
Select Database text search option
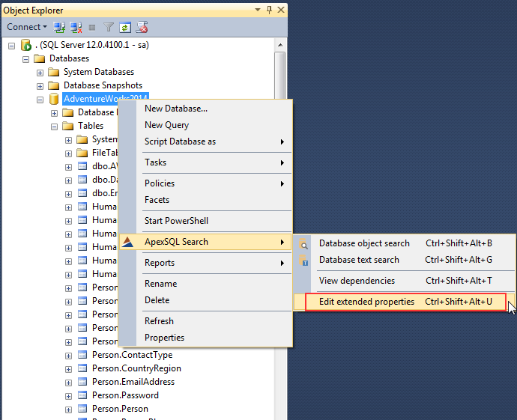coord(405,260)
